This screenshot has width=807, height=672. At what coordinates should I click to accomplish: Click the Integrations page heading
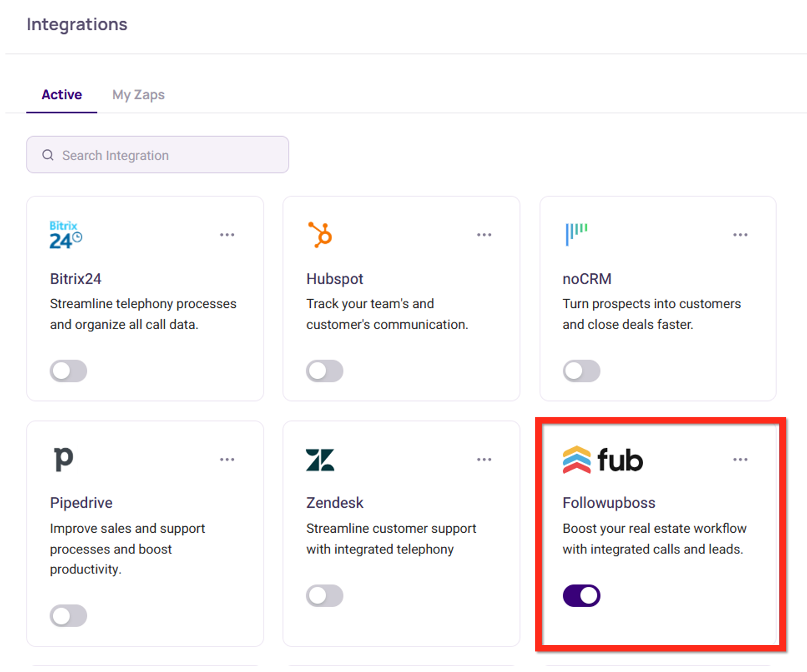coord(77,24)
